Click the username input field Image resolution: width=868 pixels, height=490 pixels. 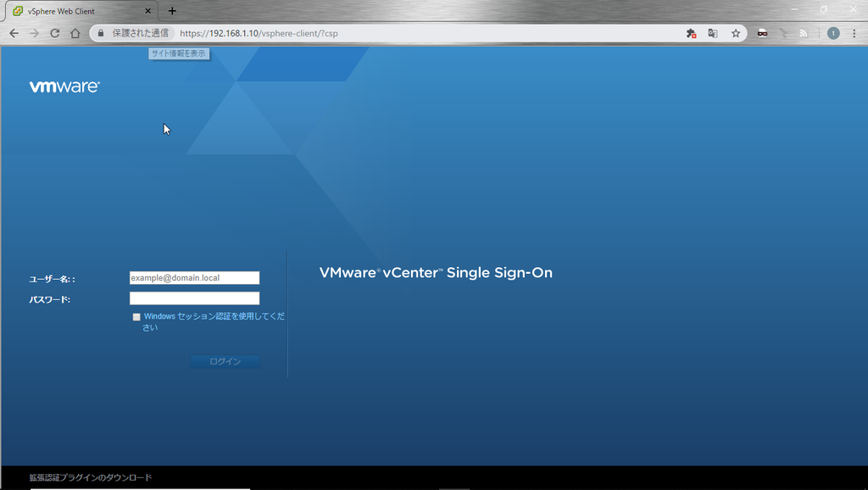[194, 278]
